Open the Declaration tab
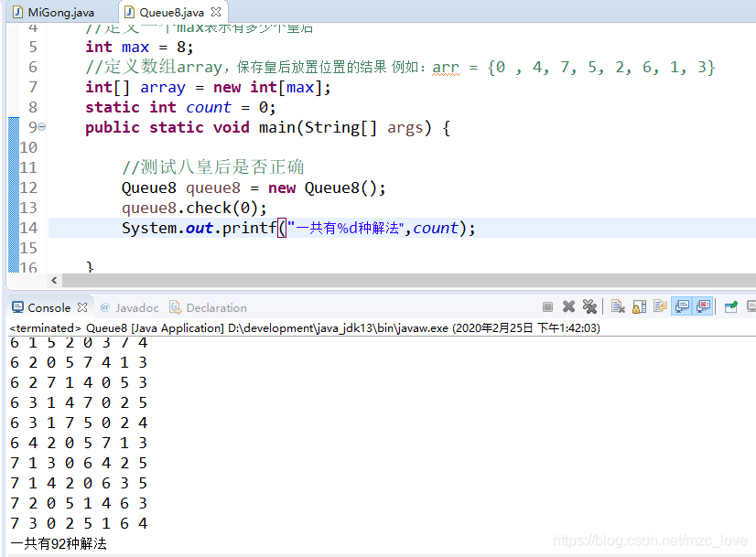756x557 pixels. 217,308
